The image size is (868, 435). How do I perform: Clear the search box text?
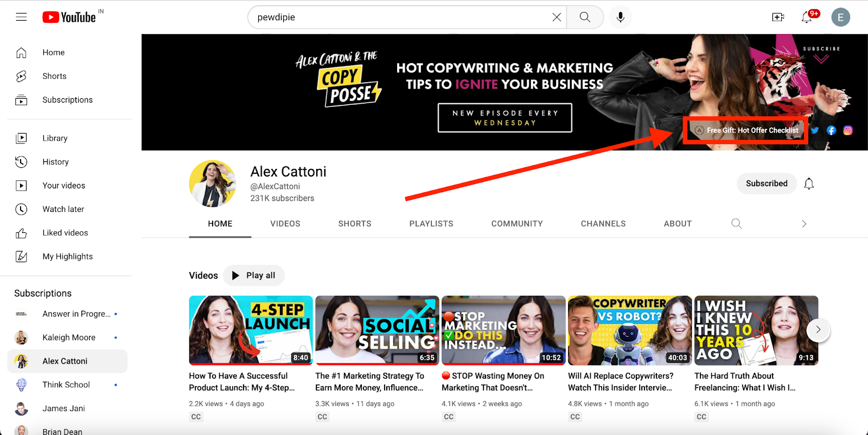point(557,17)
